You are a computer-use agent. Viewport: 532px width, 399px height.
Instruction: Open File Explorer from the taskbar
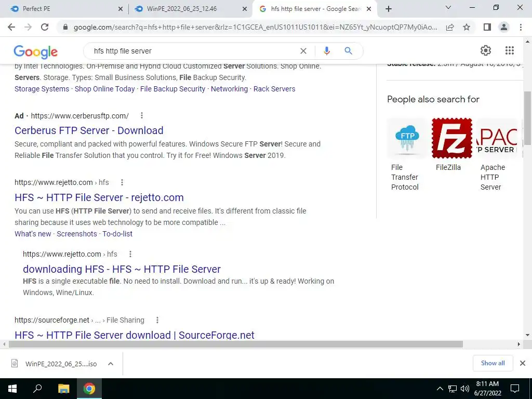63,389
